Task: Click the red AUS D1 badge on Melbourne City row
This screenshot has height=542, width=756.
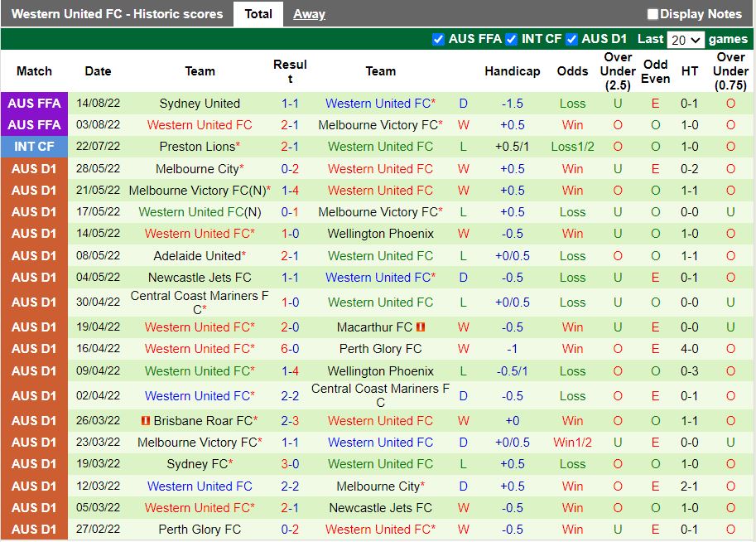Action: pyautogui.click(x=34, y=168)
